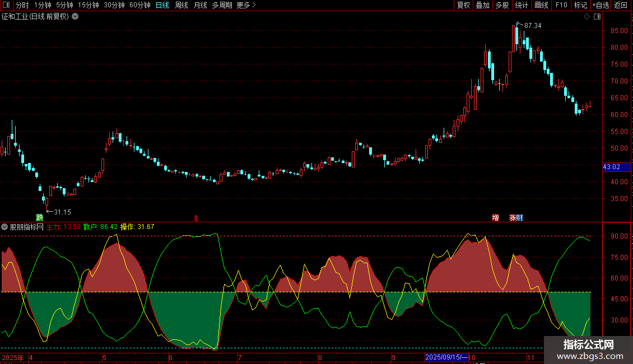
Task: Click the 主力: 13.58 value
Action: point(63,227)
